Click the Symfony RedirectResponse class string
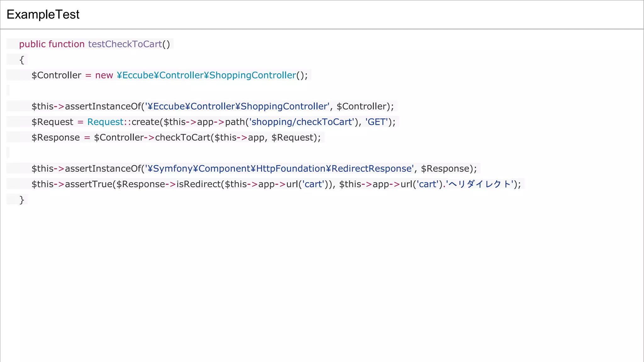Image resolution: width=644 pixels, height=362 pixels. click(x=280, y=168)
